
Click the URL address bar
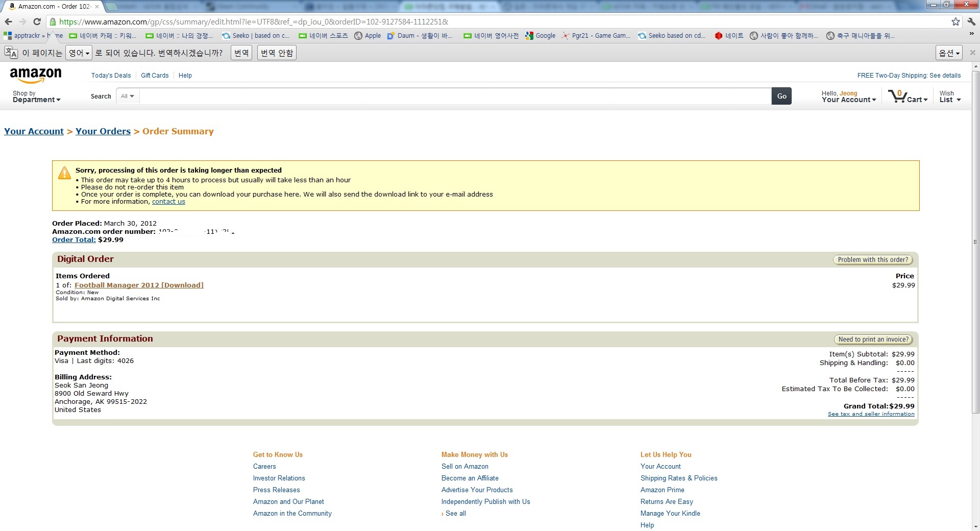click(x=500, y=22)
